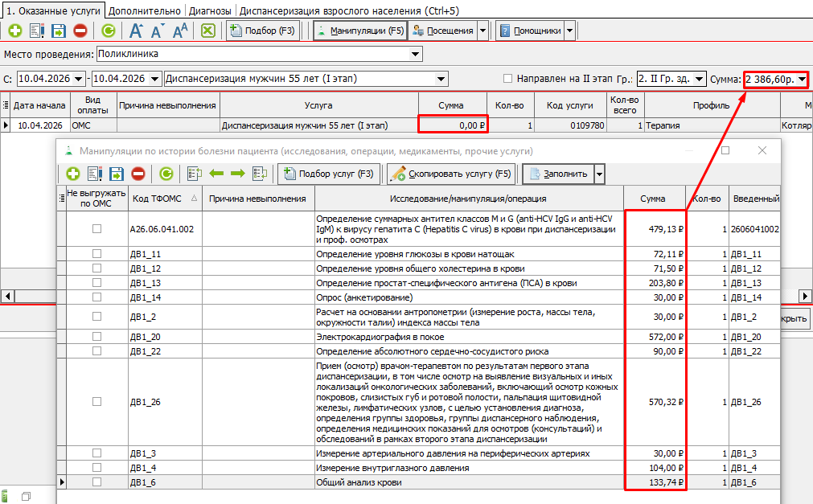Click the green refresh icon in main toolbar
This screenshot has width=813, height=504.
tap(108, 31)
